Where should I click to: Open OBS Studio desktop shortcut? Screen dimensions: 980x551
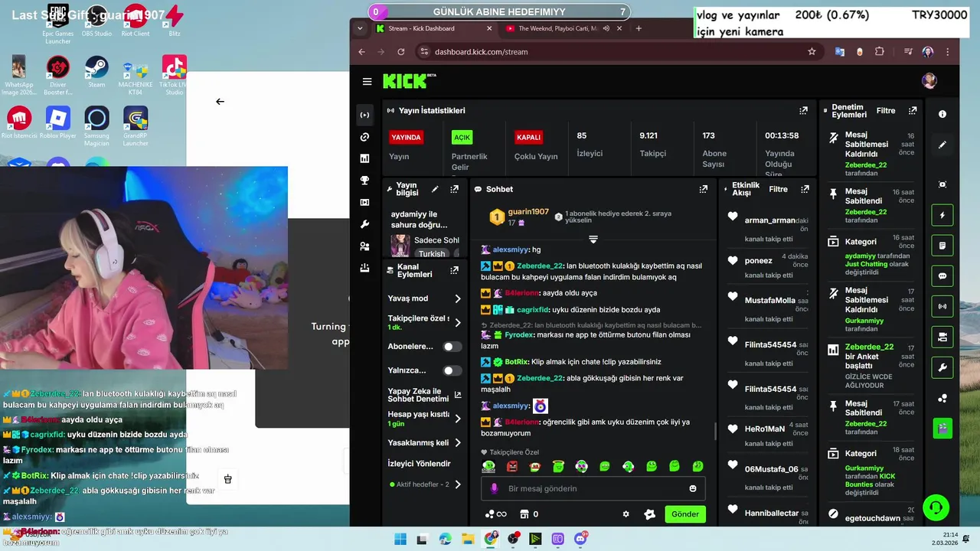(96, 21)
